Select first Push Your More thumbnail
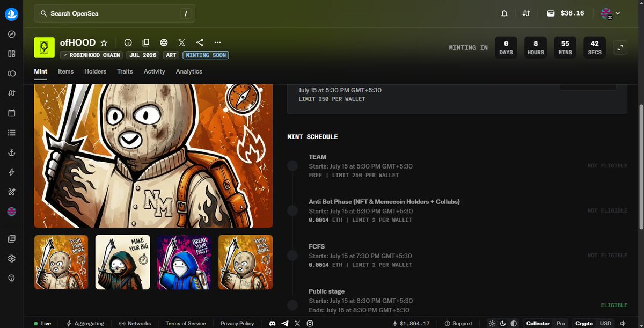 pos(61,262)
